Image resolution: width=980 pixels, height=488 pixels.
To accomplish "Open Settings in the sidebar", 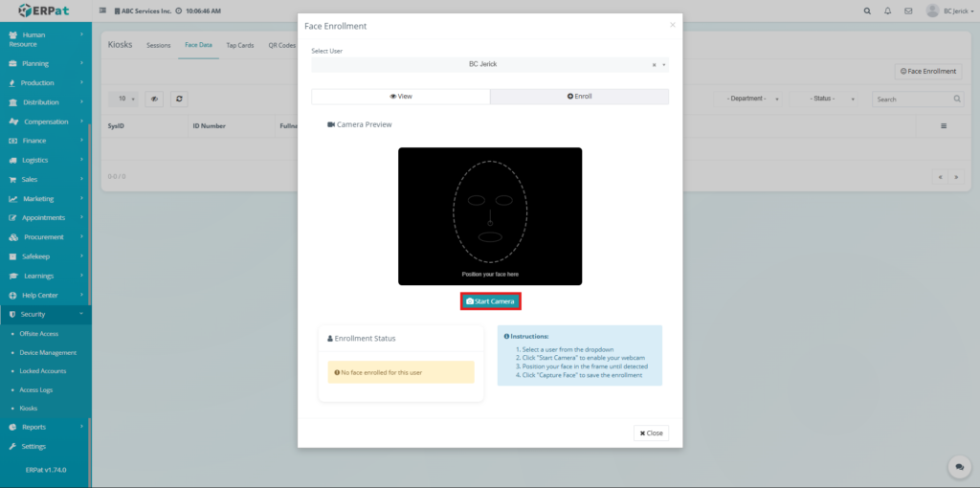I will coord(46,446).
